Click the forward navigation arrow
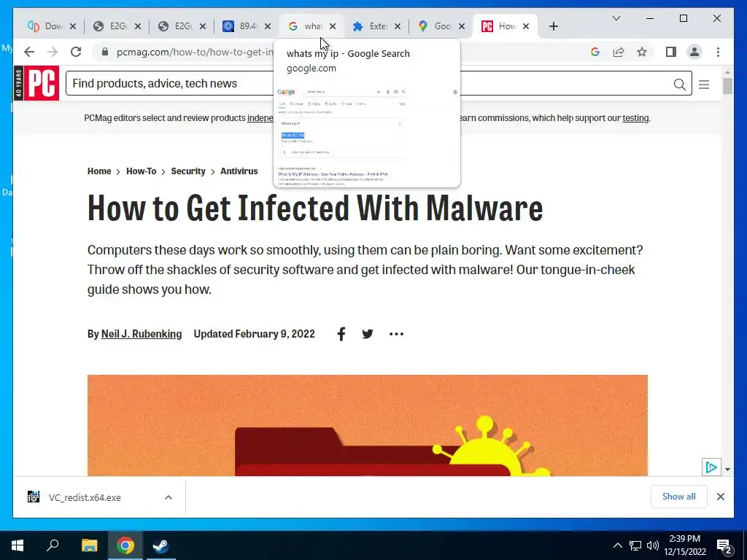The height and width of the screenshot is (560, 747). coord(53,52)
